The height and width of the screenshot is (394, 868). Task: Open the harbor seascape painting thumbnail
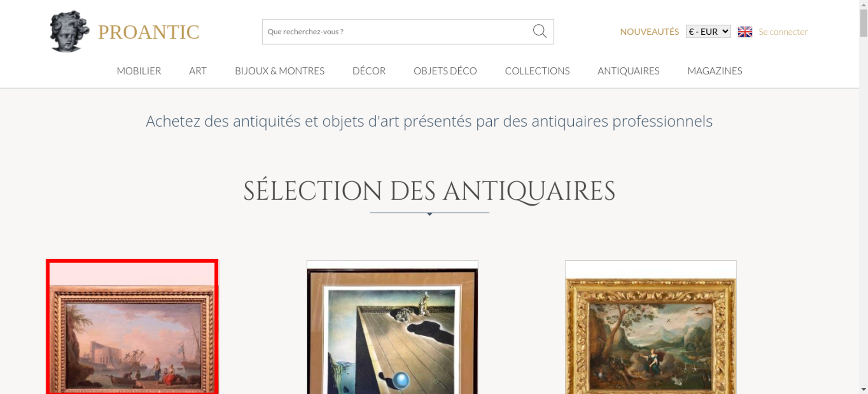(x=132, y=327)
